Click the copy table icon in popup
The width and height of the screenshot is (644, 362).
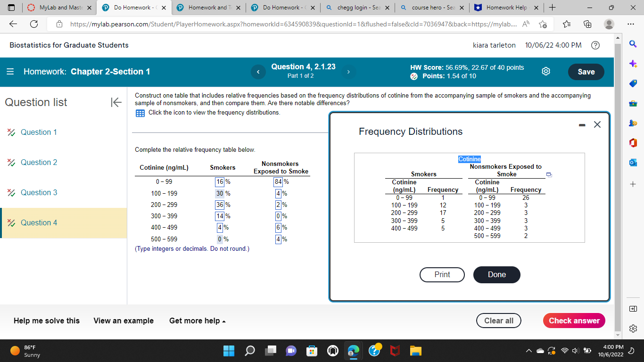(548, 175)
